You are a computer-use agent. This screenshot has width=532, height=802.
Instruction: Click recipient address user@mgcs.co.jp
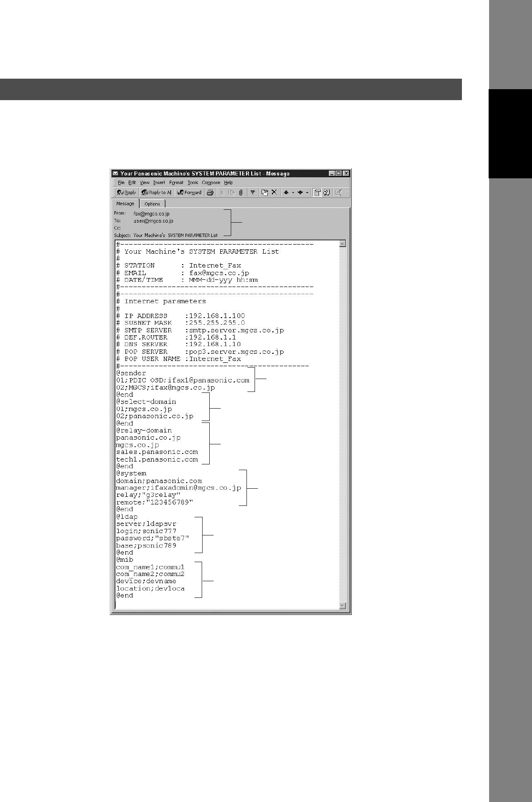[x=153, y=221]
